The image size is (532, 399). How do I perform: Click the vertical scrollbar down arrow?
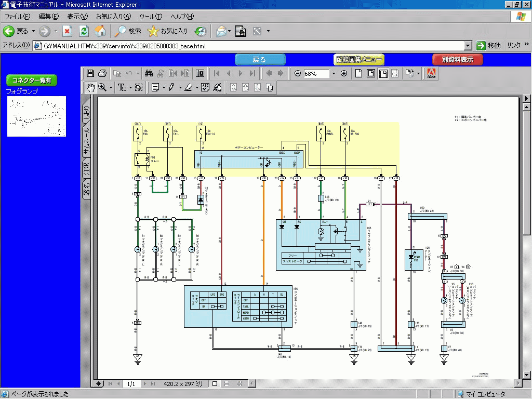pyautogui.click(x=527, y=374)
